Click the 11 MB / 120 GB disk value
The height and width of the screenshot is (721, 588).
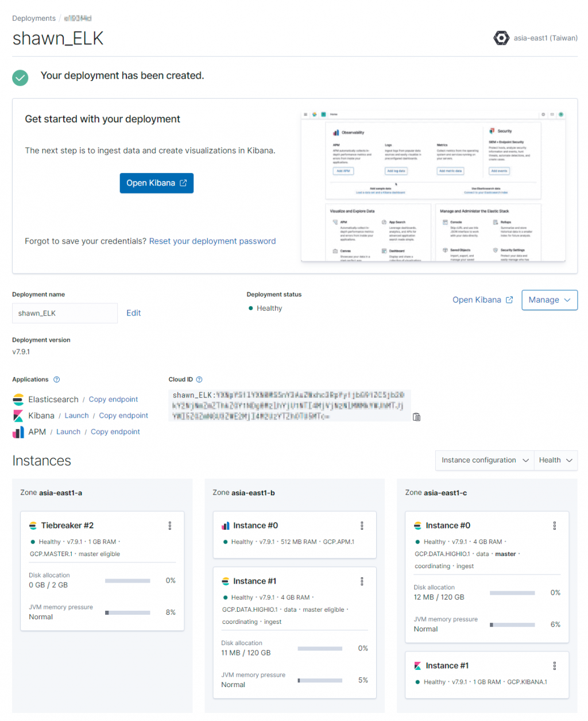246,653
